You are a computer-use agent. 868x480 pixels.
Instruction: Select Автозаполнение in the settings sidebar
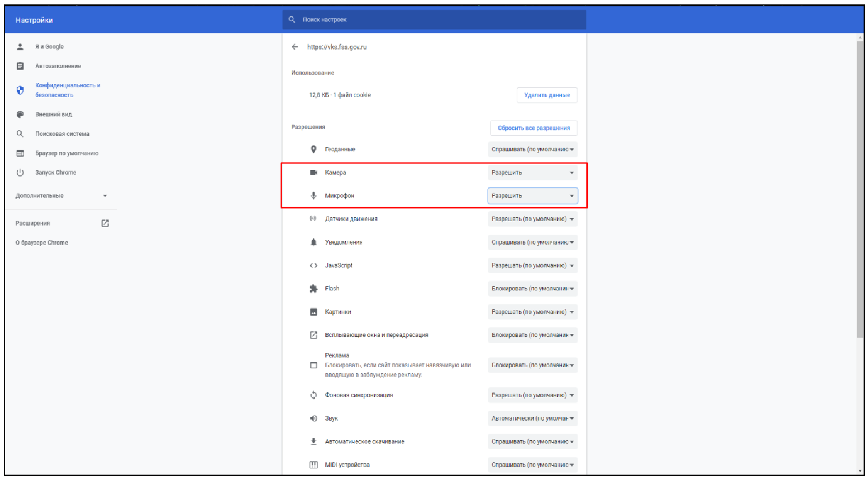click(x=58, y=66)
